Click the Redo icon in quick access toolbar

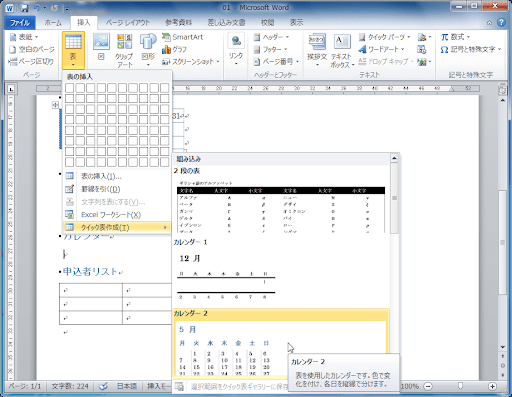pyautogui.click(x=55, y=8)
